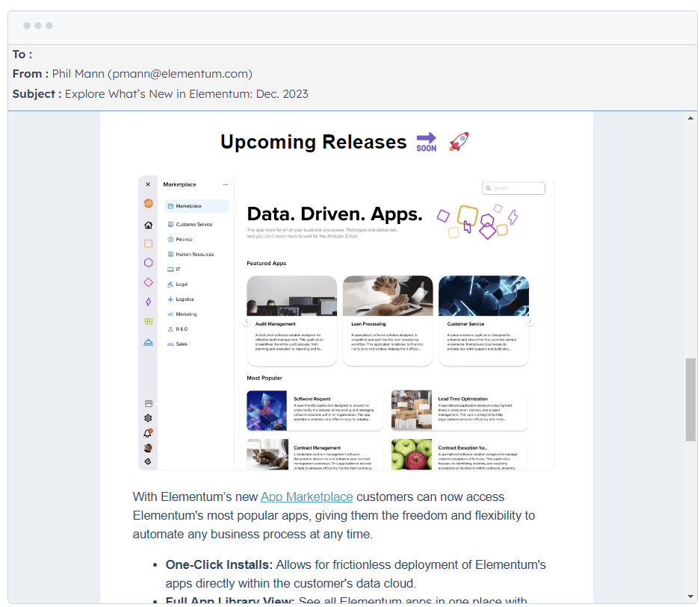
Task: Select the blue service bell sidebar icon
Action: [148, 343]
